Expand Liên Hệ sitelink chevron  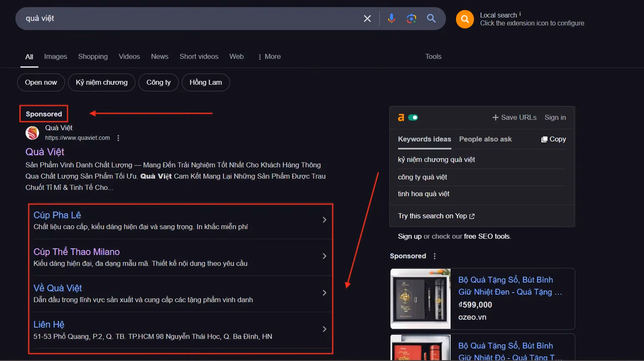(324, 329)
